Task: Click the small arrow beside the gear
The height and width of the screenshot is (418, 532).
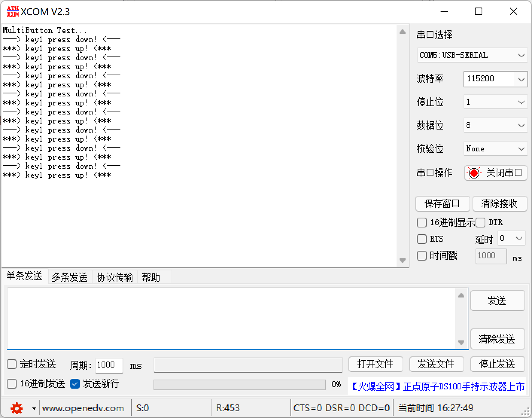Action: tap(34, 408)
